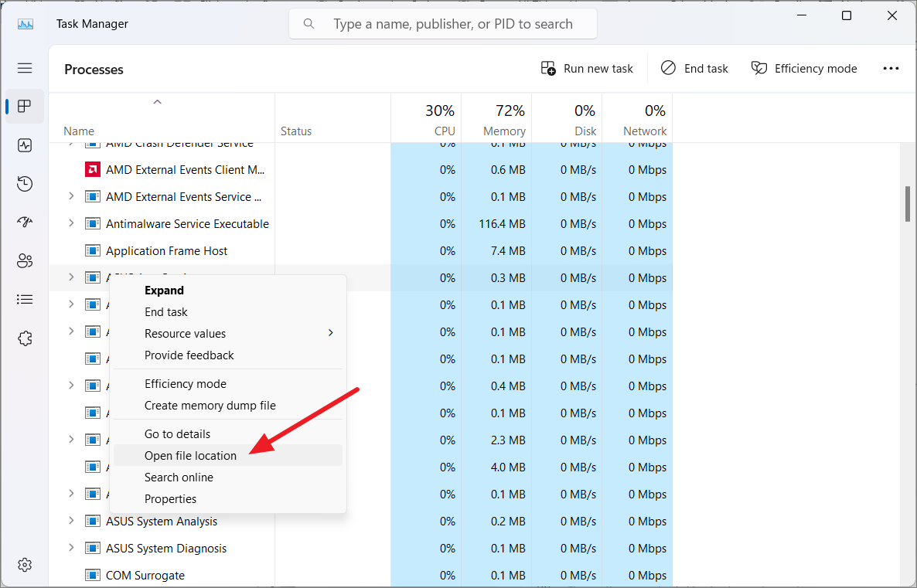Open the Performance view in sidebar
The height and width of the screenshot is (588, 917).
pos(25,144)
